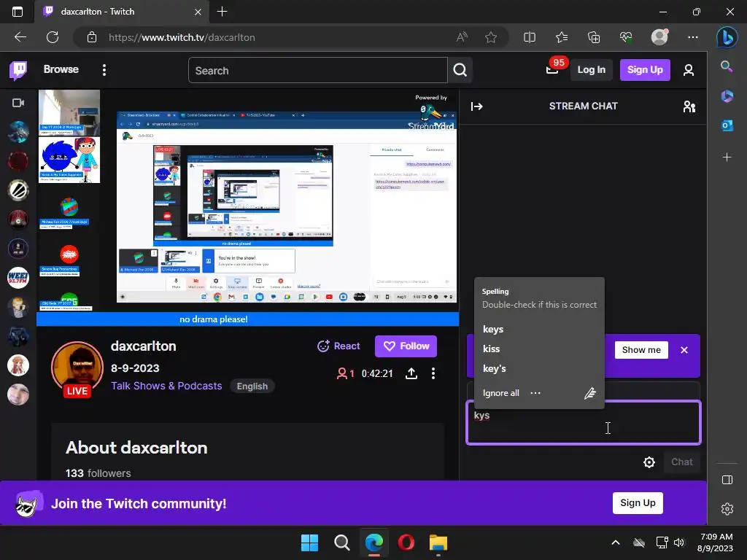
Task: Collapse the stream chat panel
Action: coord(477,106)
